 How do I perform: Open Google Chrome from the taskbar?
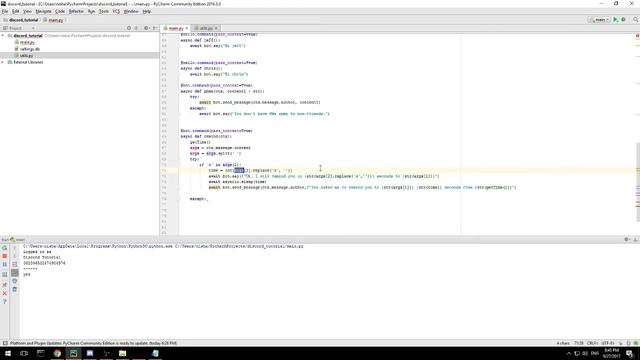pos(57,353)
